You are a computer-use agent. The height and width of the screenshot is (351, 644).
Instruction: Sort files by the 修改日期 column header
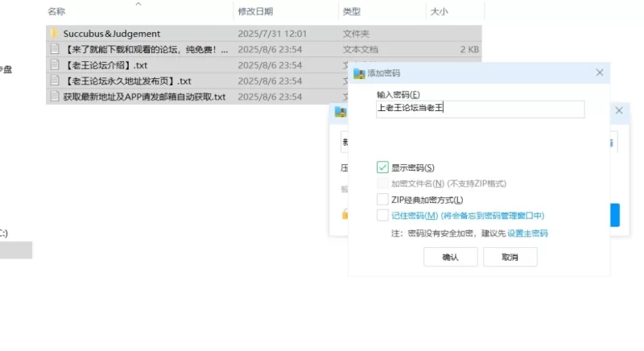tap(255, 11)
